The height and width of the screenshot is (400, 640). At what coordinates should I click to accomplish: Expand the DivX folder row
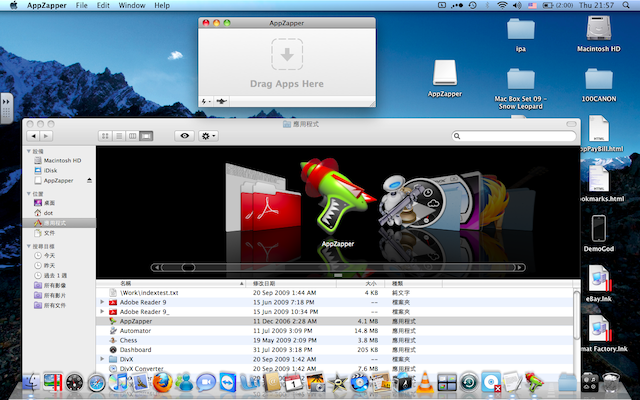(102, 359)
